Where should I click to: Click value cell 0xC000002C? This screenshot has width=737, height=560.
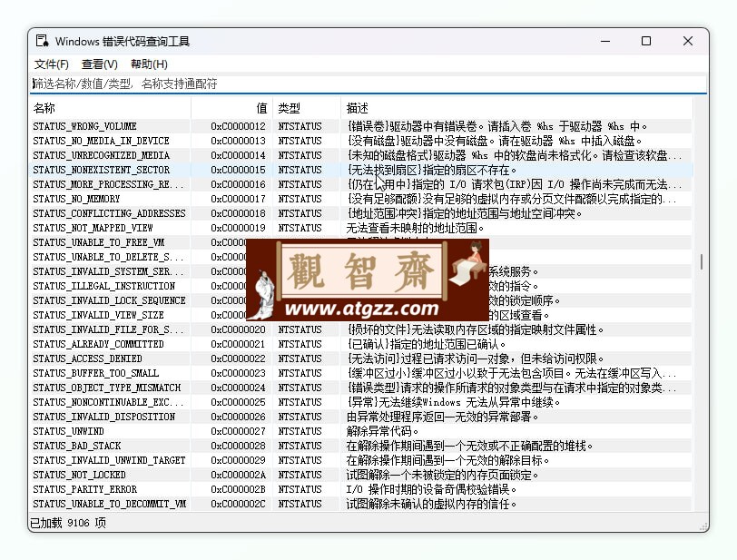(238, 504)
